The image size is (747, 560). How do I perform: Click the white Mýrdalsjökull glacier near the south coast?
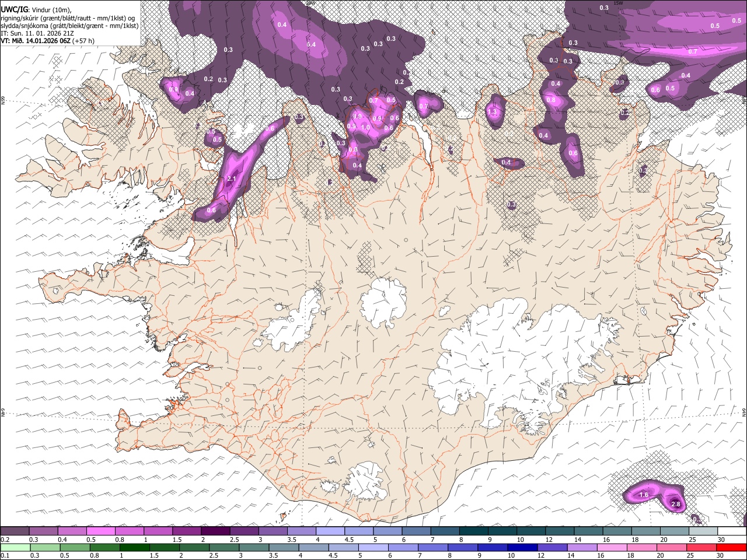coord(365,481)
